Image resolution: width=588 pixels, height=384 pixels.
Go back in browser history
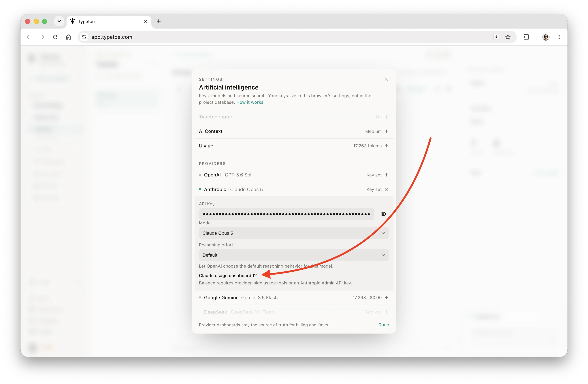[29, 37]
